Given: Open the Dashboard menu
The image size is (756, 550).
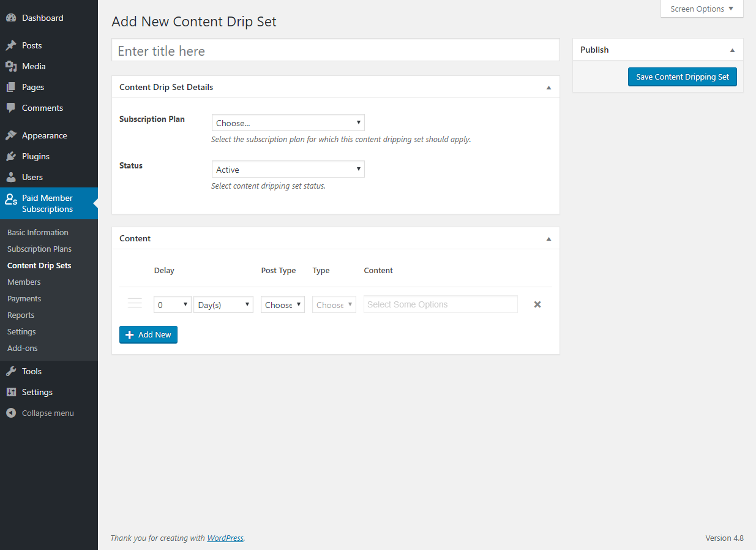Looking at the screenshot, I should pos(49,18).
